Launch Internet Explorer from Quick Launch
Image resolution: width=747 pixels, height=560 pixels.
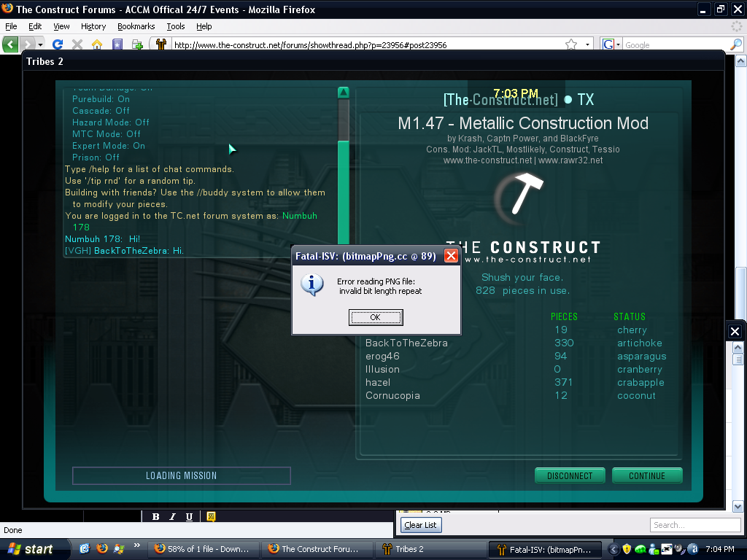click(x=85, y=548)
